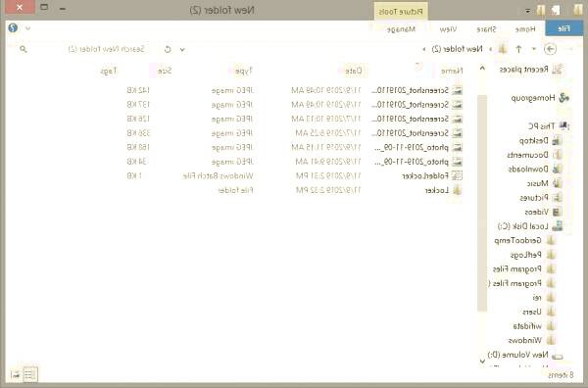Sort by the Name column header

[452, 71]
